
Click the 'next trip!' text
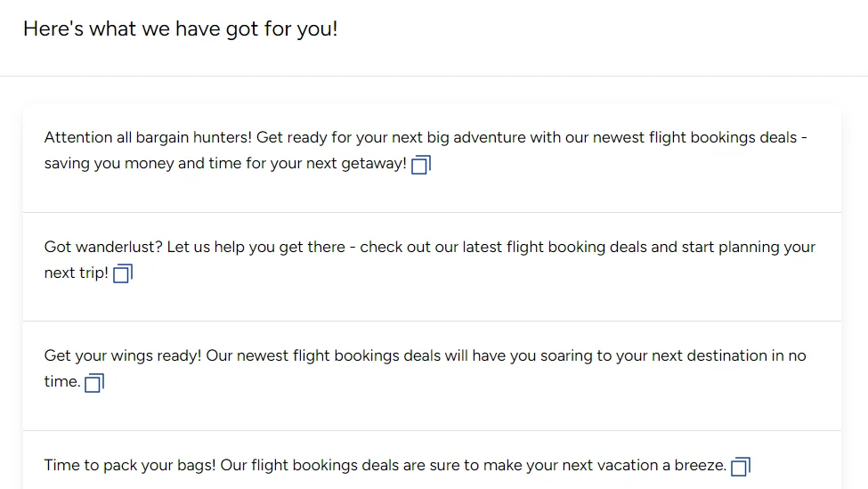(77, 273)
